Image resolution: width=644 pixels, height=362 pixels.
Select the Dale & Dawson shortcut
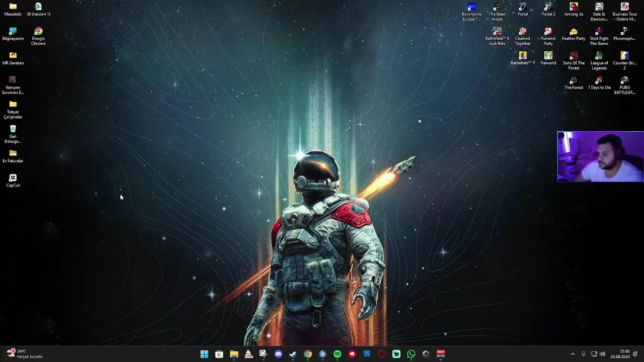tap(599, 12)
